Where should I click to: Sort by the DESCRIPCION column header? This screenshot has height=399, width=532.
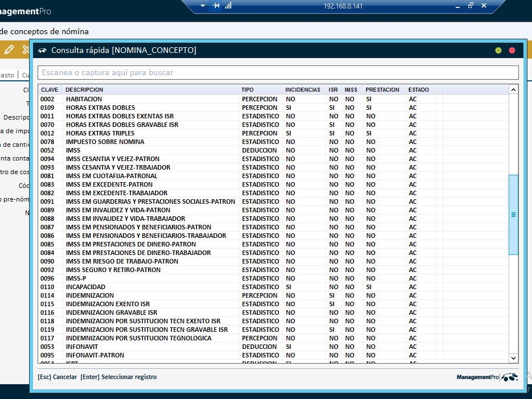coord(84,90)
